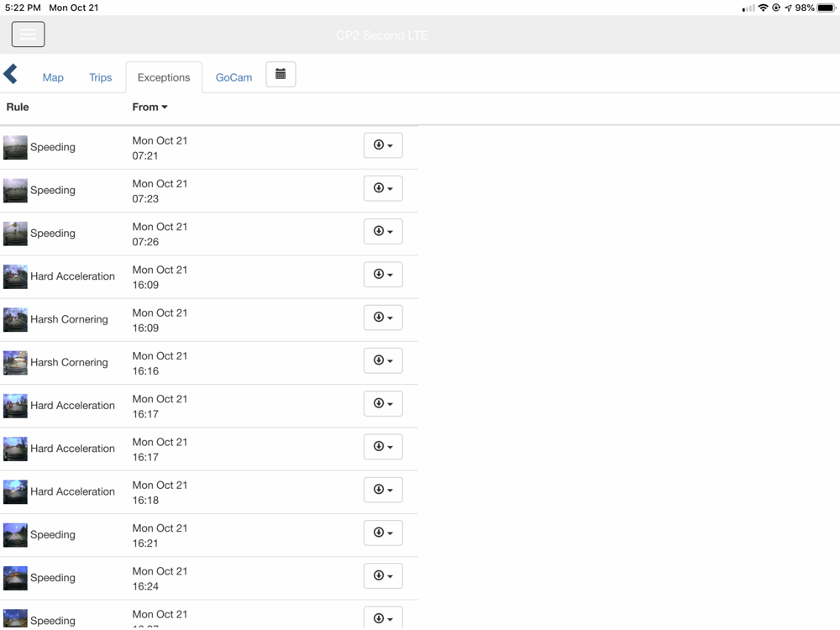Image resolution: width=840 pixels, height=630 pixels.
Task: Tap the location arrow status icon
Action: pyautogui.click(x=788, y=8)
